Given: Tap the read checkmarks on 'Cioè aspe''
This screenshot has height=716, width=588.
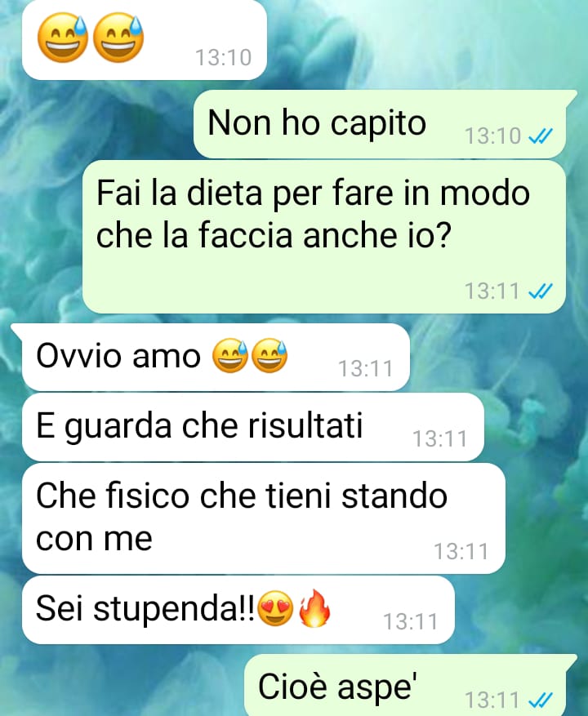Looking at the screenshot, I should click(541, 699).
